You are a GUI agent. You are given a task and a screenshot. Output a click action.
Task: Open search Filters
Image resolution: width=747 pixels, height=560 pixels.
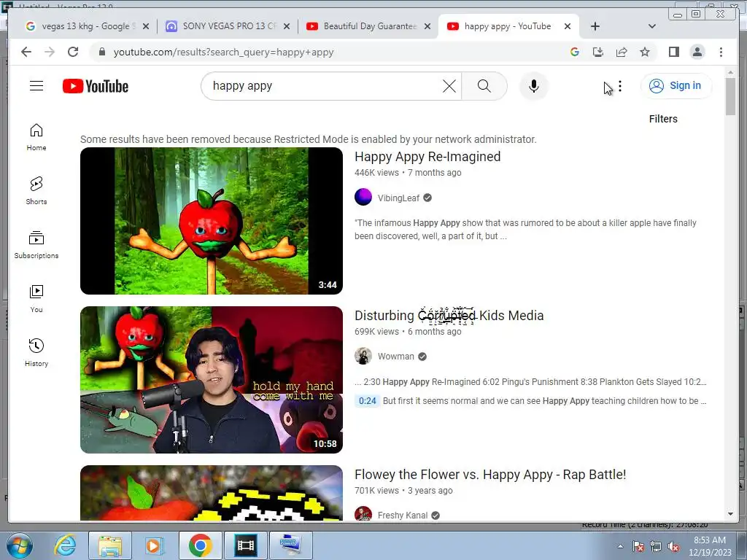[663, 119]
